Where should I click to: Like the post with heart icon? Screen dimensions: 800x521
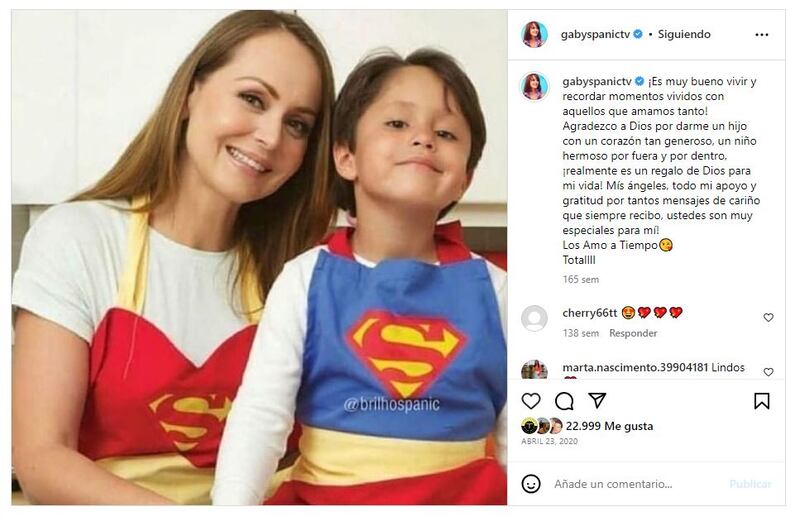coord(531,401)
